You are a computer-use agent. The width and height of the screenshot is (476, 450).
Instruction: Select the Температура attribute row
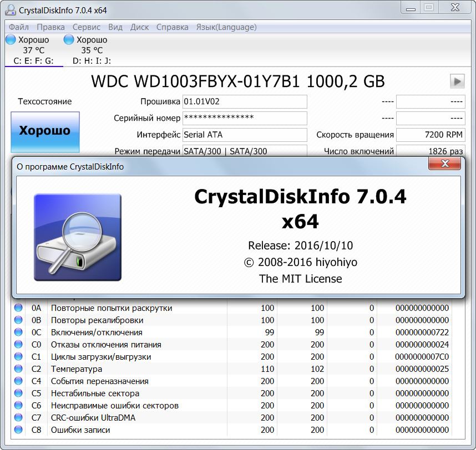232,369
